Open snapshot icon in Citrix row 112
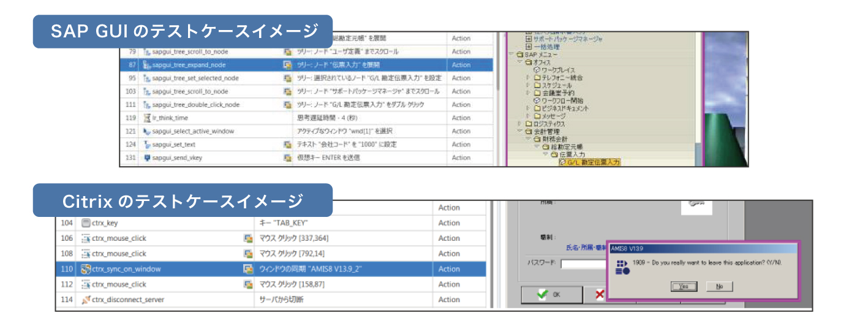 coord(248,284)
